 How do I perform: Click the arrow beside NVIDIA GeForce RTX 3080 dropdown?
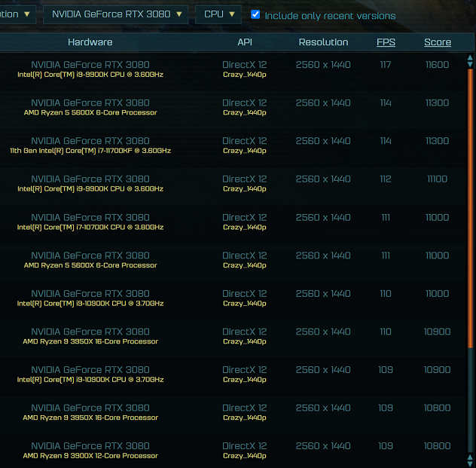click(179, 14)
